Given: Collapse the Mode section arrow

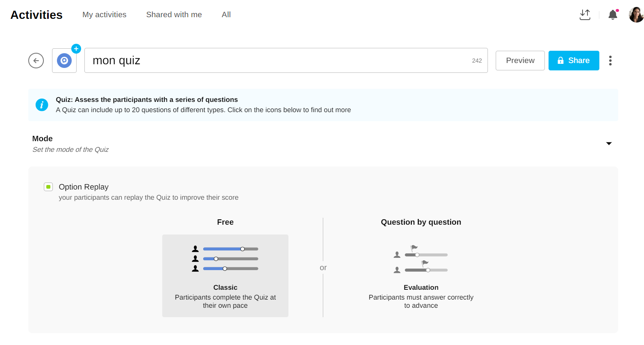Looking at the screenshot, I should pos(609,144).
